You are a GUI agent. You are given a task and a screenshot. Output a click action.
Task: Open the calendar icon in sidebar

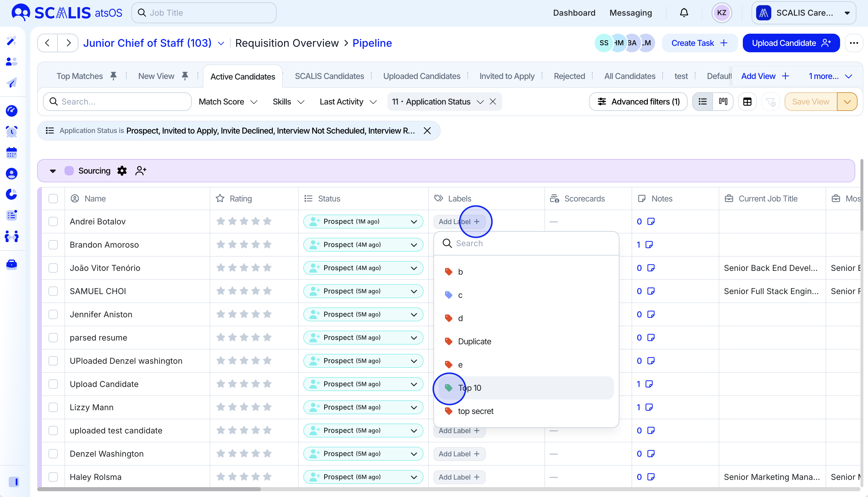(x=12, y=153)
